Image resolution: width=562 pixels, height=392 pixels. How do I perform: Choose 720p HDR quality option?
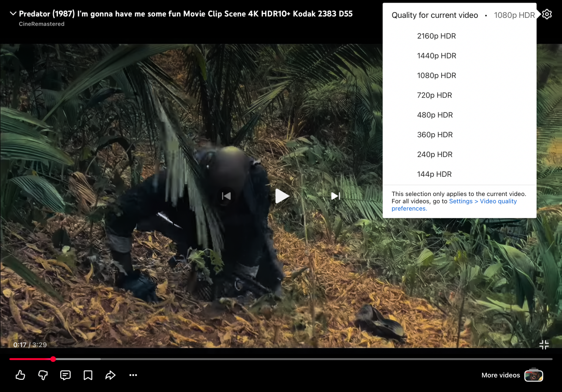pyautogui.click(x=434, y=95)
